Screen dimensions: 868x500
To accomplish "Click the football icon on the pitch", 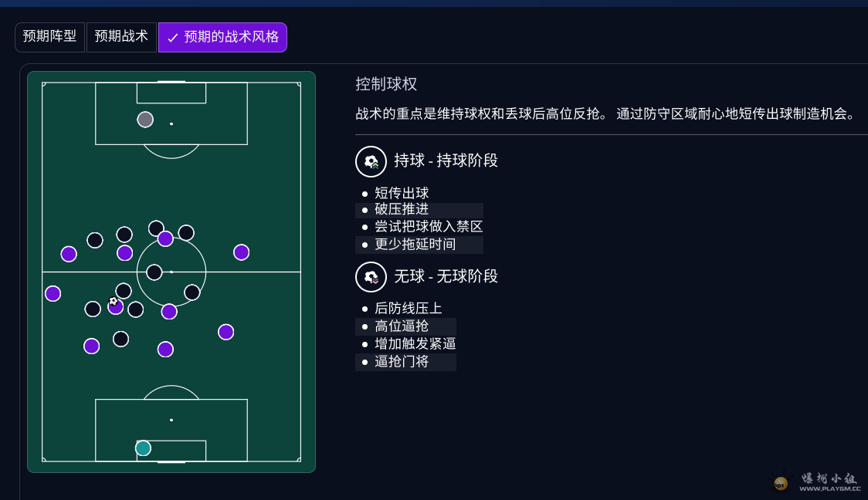I will [x=113, y=301].
